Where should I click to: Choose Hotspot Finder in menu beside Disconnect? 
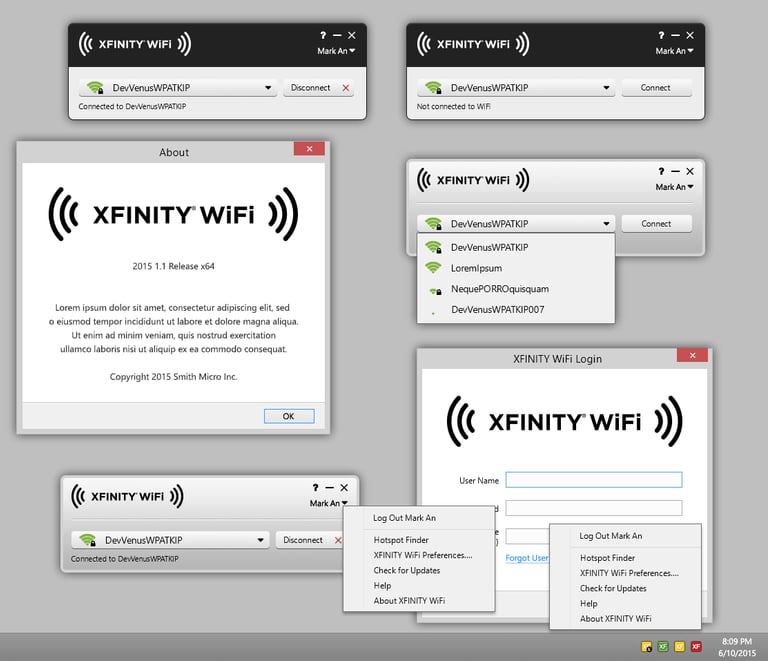click(x=419, y=540)
